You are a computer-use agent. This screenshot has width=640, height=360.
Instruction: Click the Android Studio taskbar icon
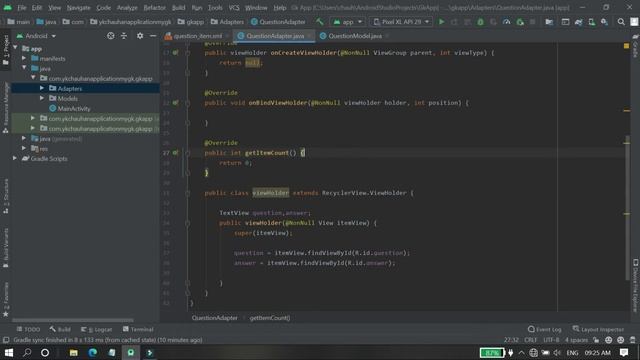[131, 353]
